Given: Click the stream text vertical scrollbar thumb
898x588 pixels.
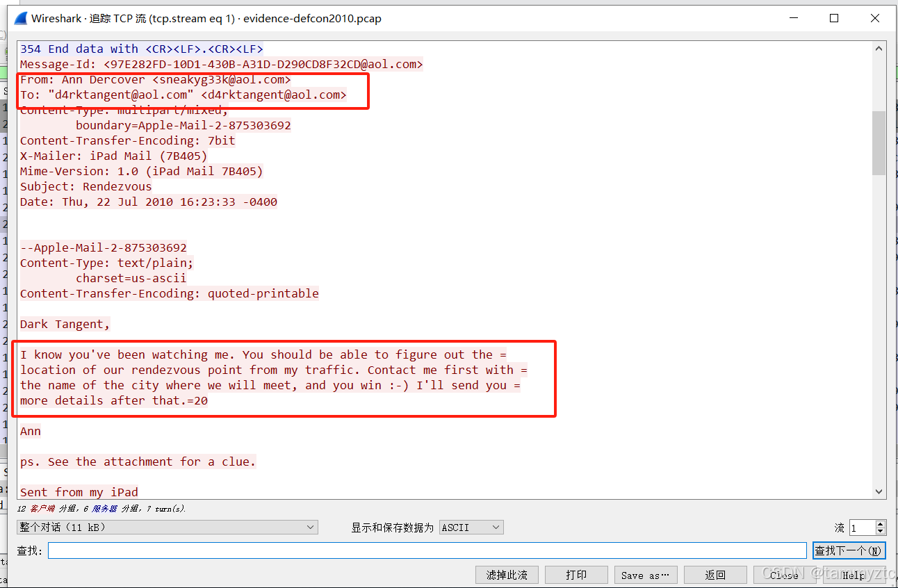Looking at the screenshot, I should tap(879, 142).
